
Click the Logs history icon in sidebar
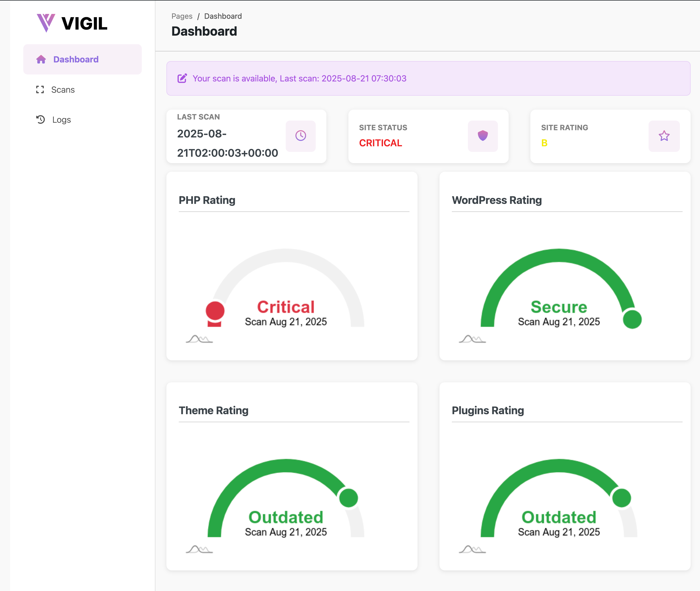[x=40, y=119]
